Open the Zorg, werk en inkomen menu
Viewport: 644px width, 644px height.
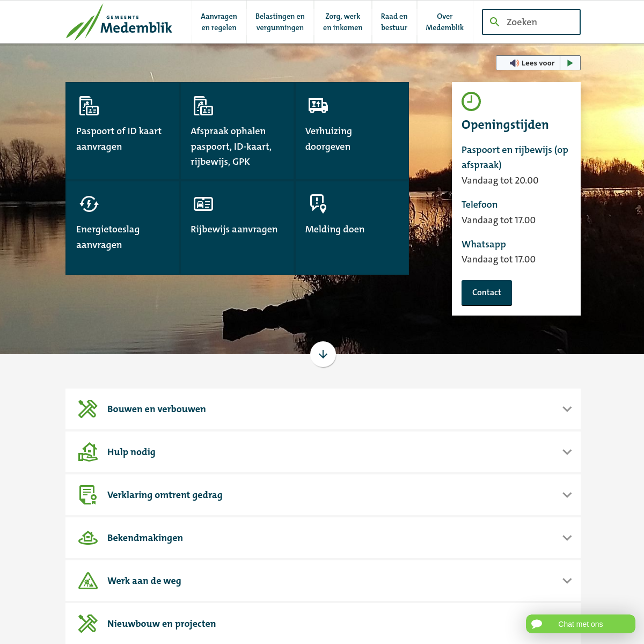[343, 22]
